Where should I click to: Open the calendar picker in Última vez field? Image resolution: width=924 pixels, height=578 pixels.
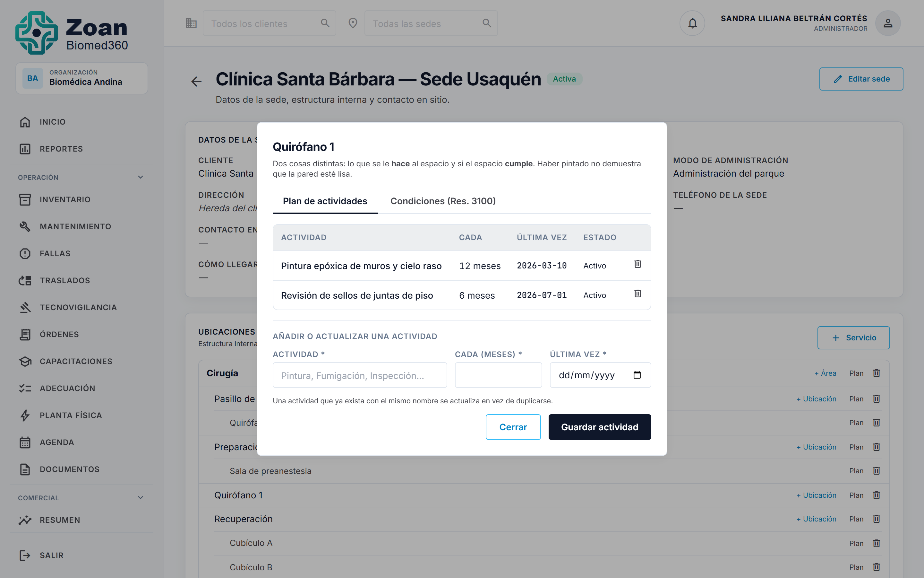click(x=637, y=375)
